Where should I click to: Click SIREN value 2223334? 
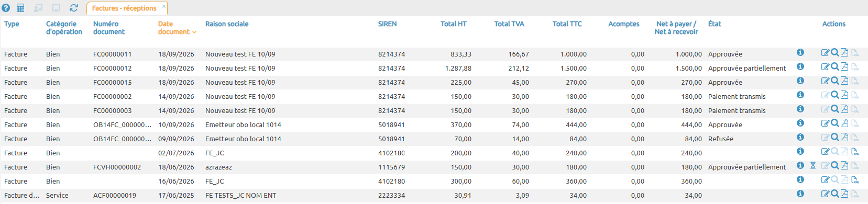pyautogui.click(x=391, y=196)
